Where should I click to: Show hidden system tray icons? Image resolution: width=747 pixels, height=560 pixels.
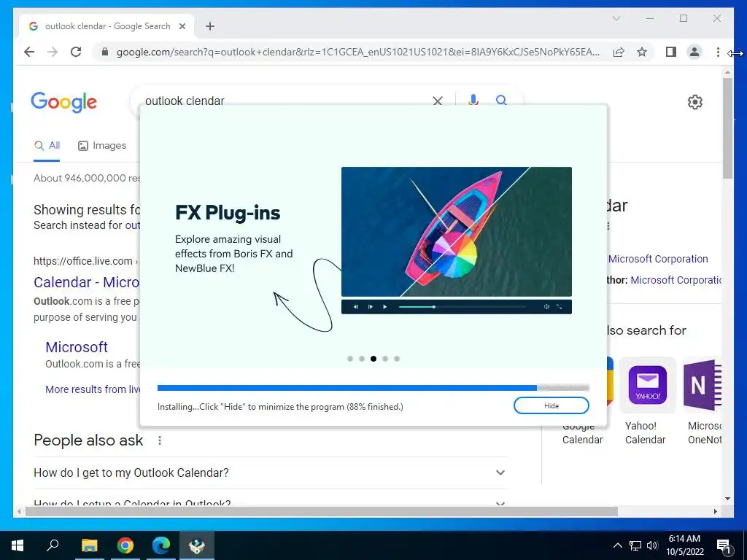617,545
